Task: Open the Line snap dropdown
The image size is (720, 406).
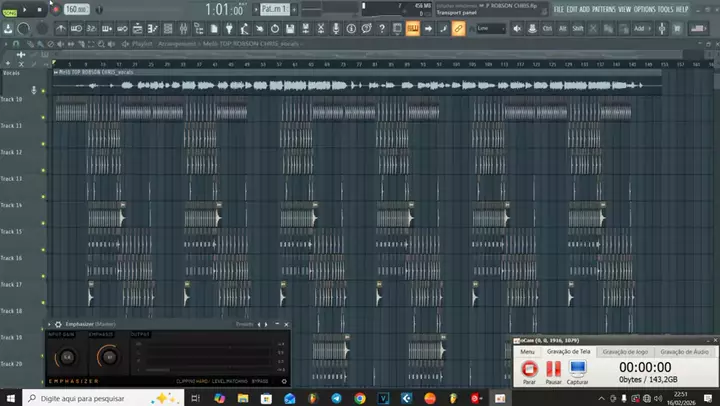Action: [491, 28]
